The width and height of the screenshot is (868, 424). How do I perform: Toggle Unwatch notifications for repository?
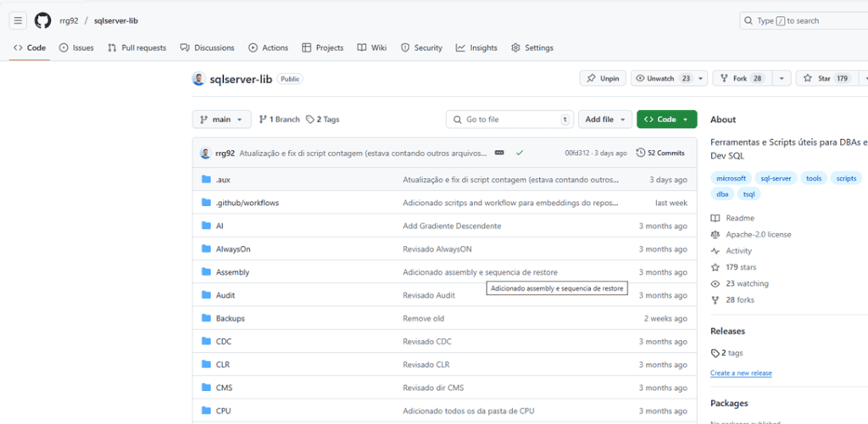pyautogui.click(x=661, y=78)
